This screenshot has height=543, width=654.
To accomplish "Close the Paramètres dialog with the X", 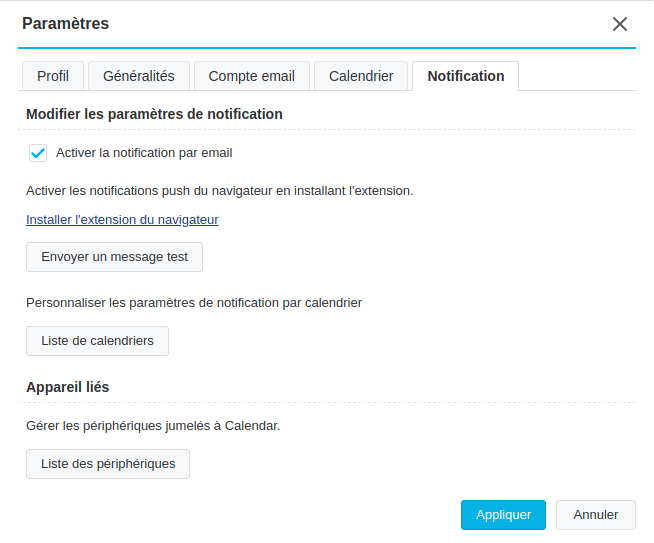I will point(620,24).
